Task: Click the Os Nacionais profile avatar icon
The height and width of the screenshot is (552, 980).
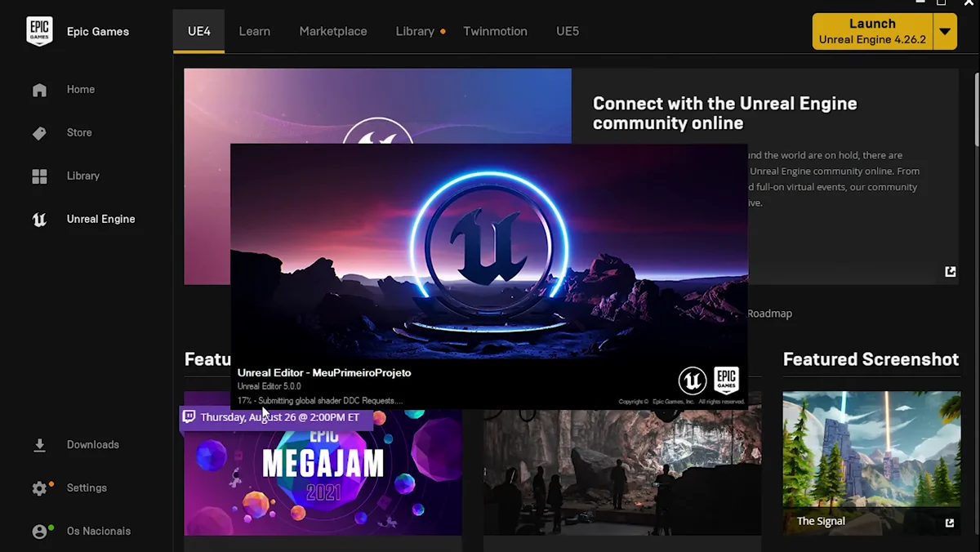Action: pos(39,532)
